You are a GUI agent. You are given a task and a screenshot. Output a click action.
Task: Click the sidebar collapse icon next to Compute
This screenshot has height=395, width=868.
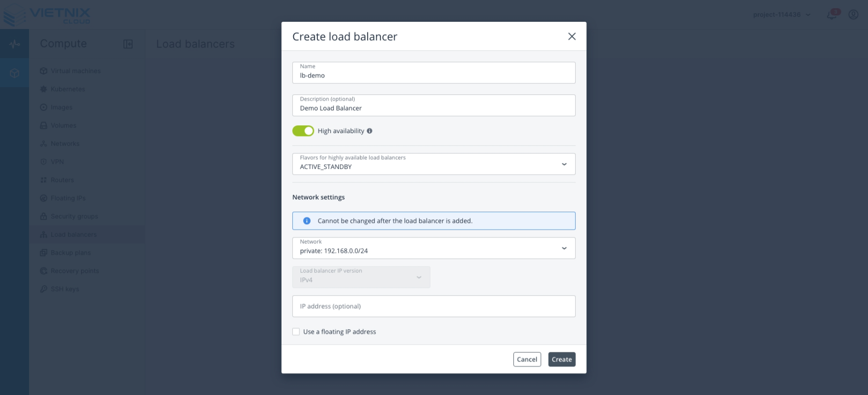point(128,44)
